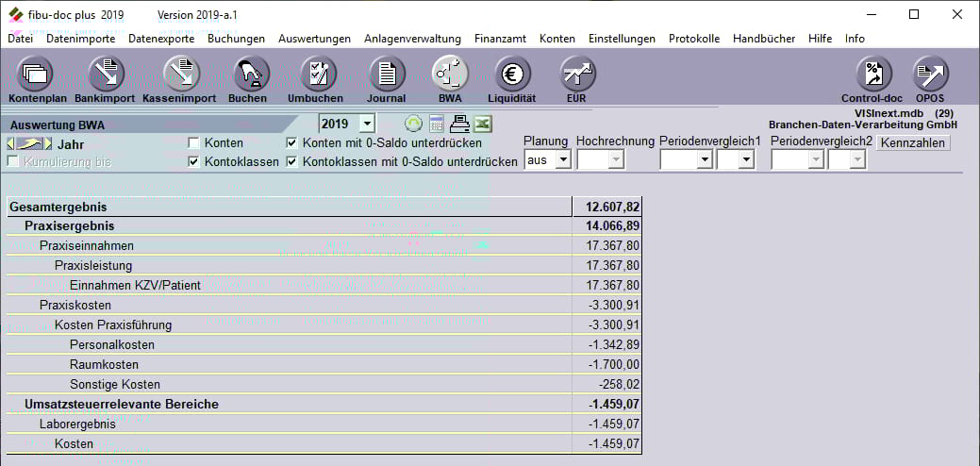Screen dimensions: 980x466
Task: Open the Datei menu
Action: click(x=21, y=39)
